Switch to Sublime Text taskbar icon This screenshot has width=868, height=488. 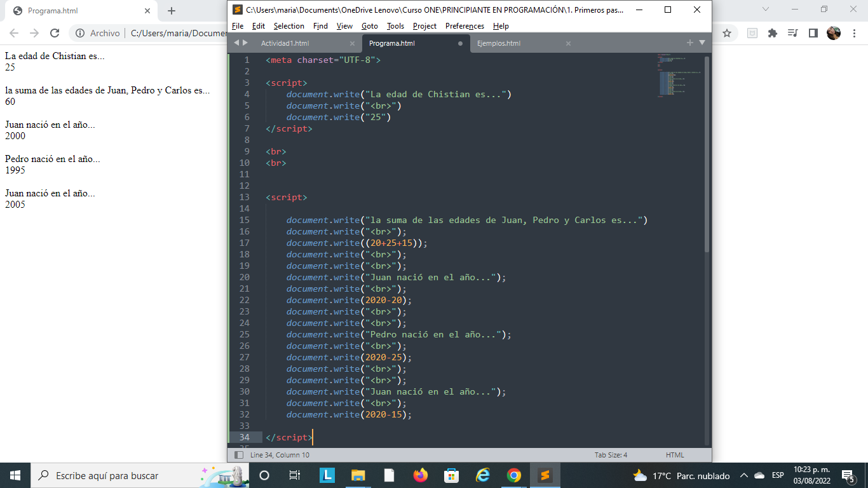click(545, 475)
